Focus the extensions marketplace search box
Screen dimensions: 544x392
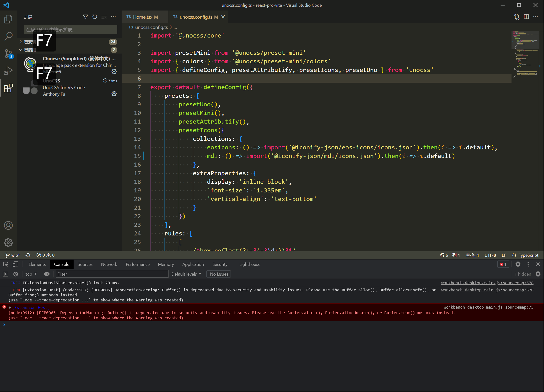70,29
